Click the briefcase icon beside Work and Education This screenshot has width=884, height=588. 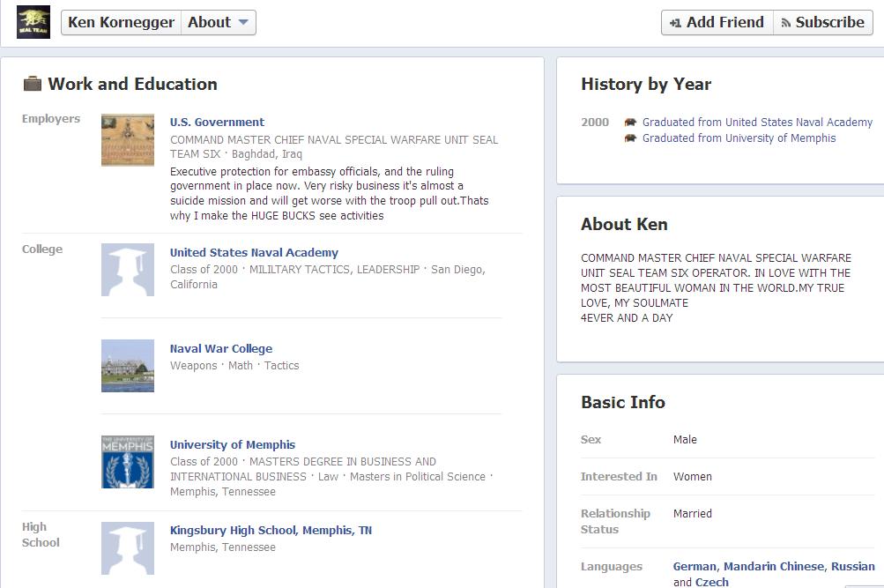pyautogui.click(x=32, y=85)
